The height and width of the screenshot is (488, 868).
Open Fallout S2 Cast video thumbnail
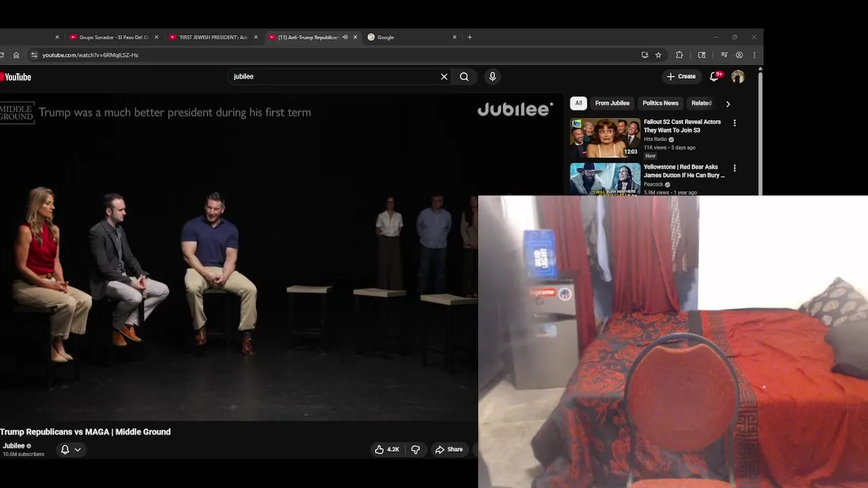point(605,138)
